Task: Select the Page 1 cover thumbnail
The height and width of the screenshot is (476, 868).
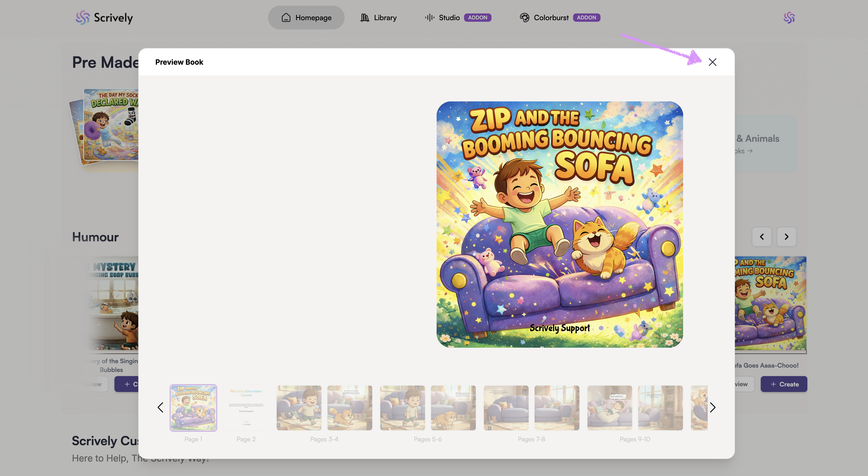Action: (193, 408)
